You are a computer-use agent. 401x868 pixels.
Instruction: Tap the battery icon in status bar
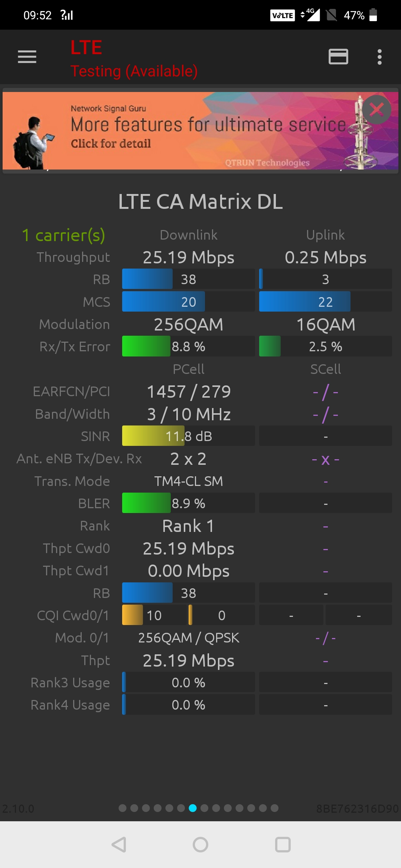click(373, 15)
